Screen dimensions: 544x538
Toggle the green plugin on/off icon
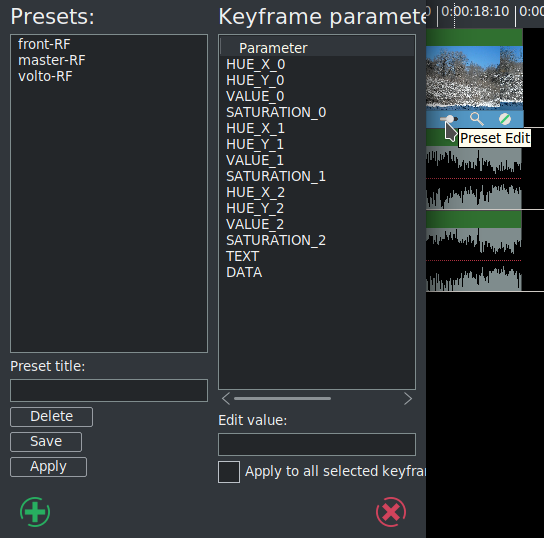[x=505, y=119]
